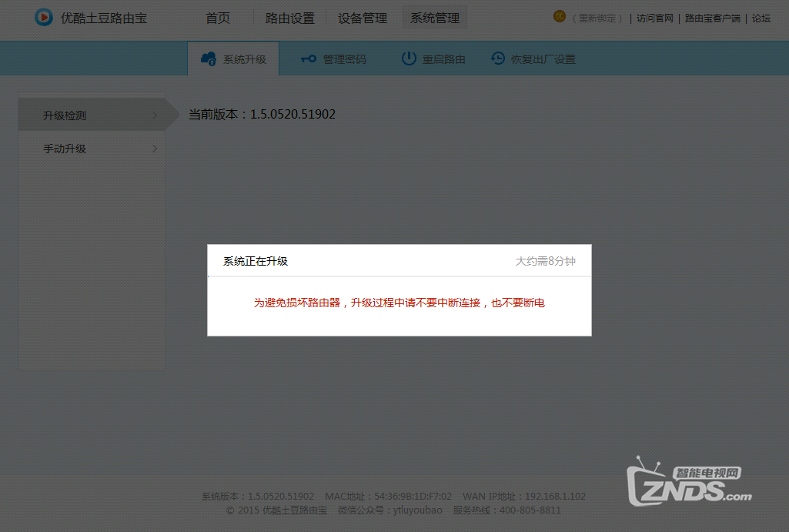Click the red upgrade warning message

point(399,303)
